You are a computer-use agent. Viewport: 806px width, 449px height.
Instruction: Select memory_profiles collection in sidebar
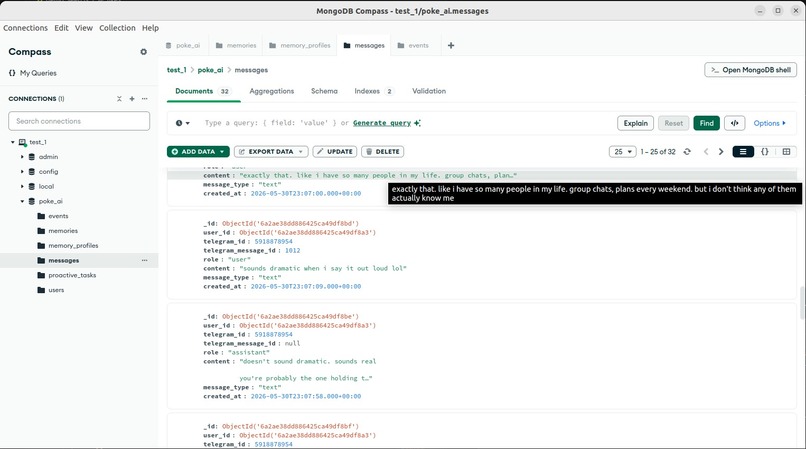[73, 246]
